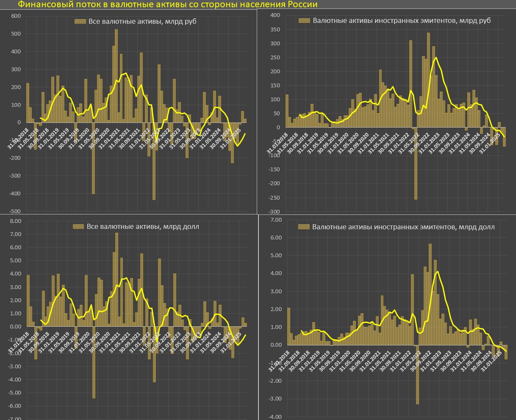Image resolution: width=516 pixels, height=420 pixels.
Task: Click the tallest bar in the all-assets ruble chart
Action: click(117, 76)
